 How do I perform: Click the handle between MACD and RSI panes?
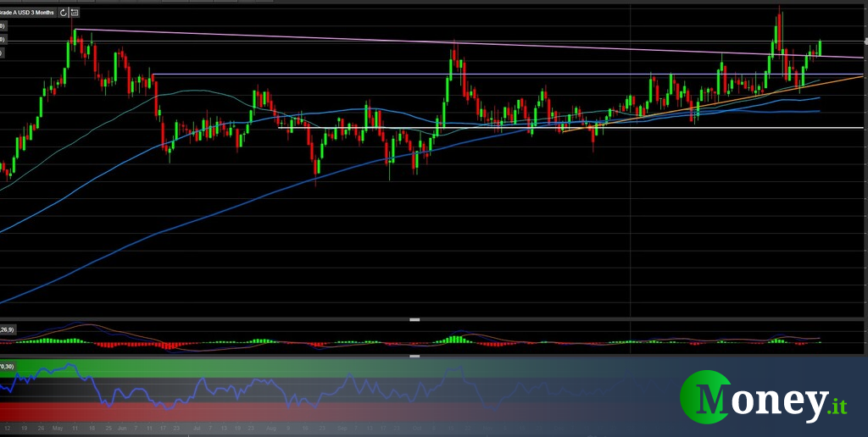(x=415, y=357)
